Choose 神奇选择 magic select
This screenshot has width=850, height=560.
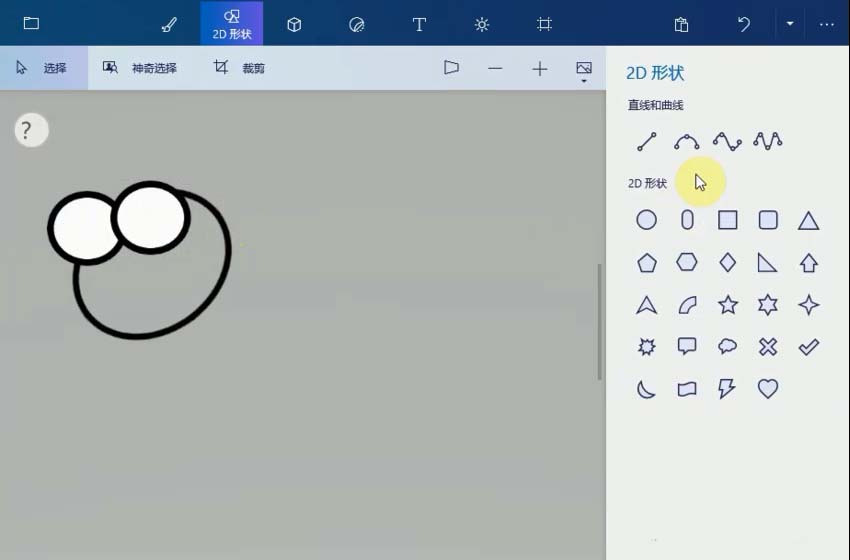point(140,68)
